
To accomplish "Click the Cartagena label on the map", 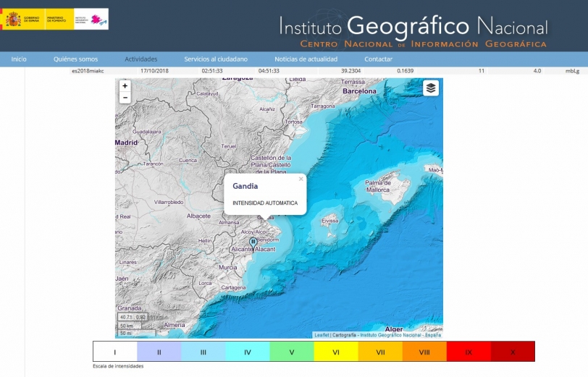I will (x=234, y=288).
